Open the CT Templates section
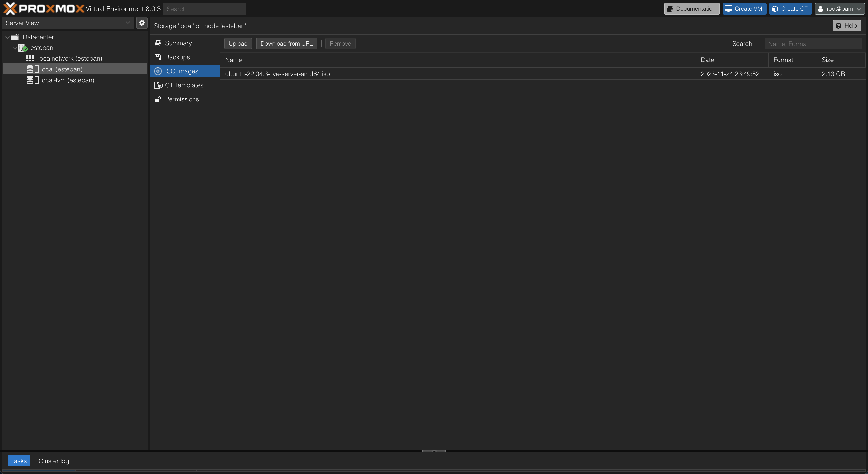 click(185, 85)
